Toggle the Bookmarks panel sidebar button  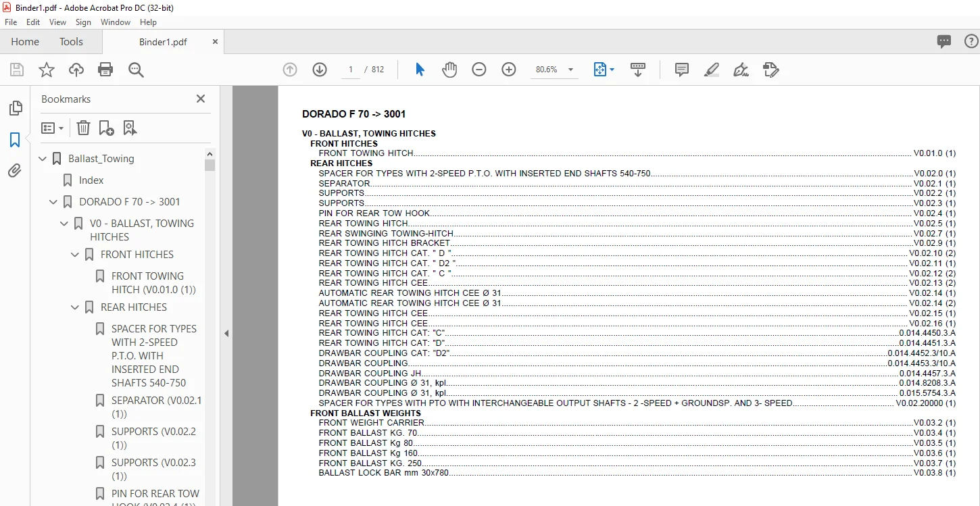pos(15,140)
